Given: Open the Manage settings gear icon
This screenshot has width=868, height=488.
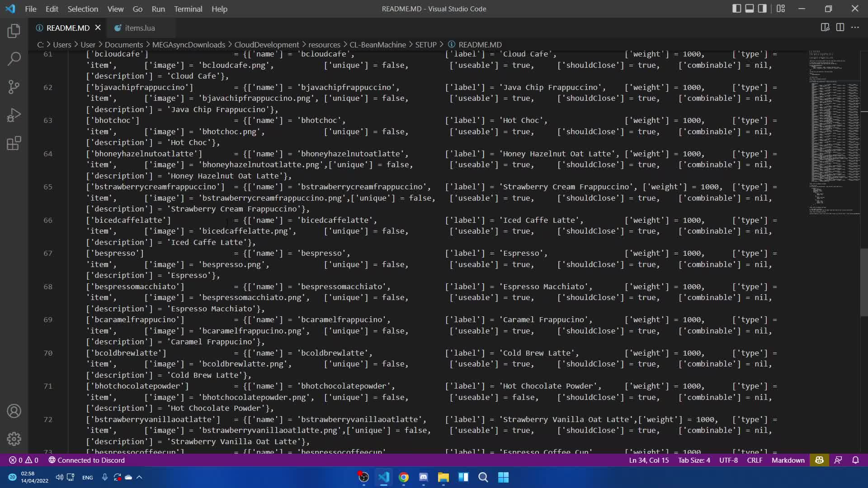Looking at the screenshot, I should tap(14, 439).
